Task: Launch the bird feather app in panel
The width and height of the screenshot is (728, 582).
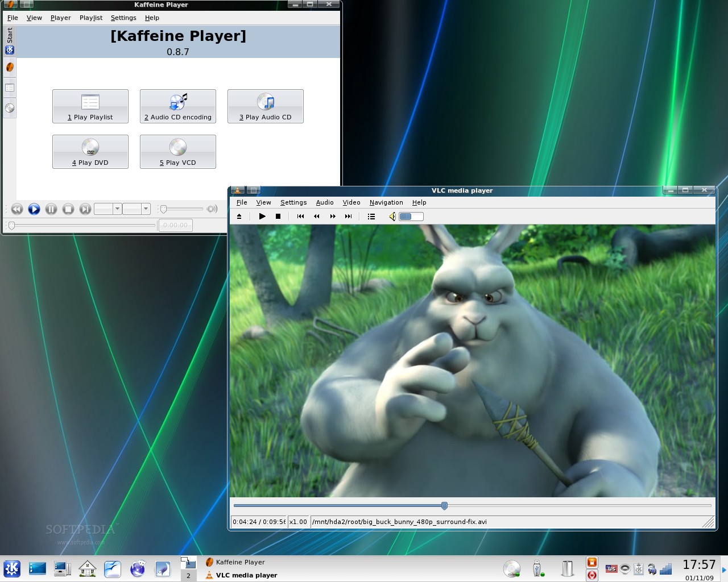Action: coord(163,568)
